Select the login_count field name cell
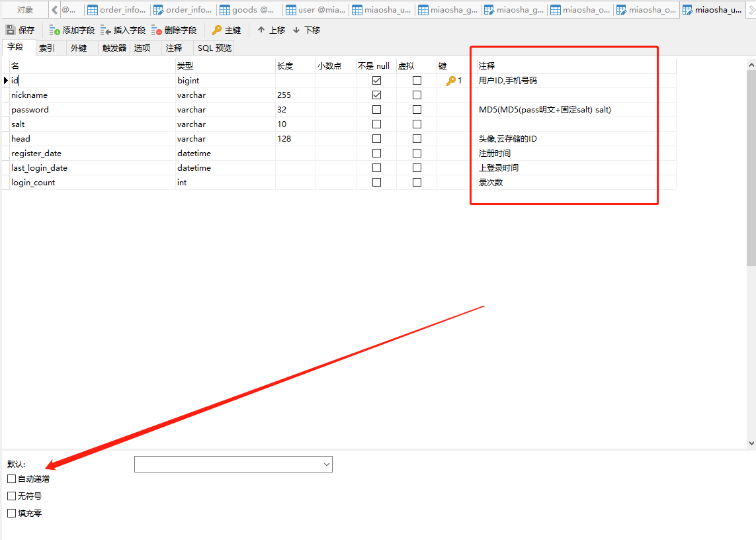This screenshot has width=756, height=540. [x=93, y=183]
